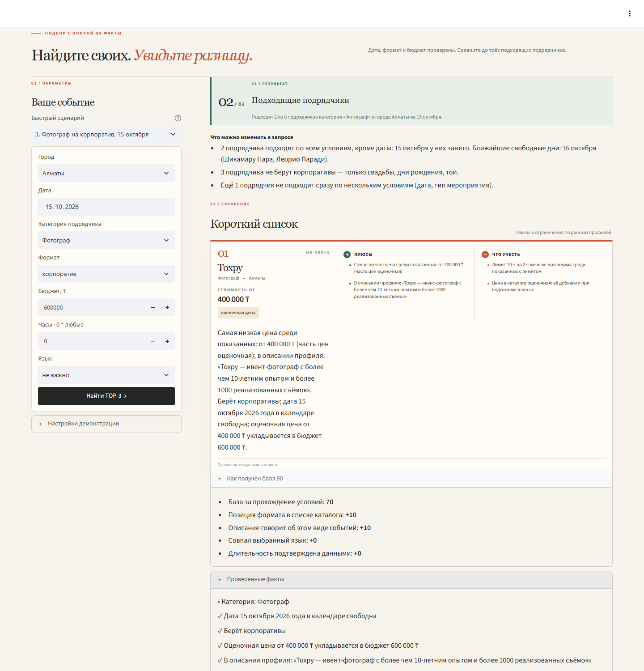Increase the budget with plus button
Image resolution: width=644 pixels, height=671 pixels.
[x=167, y=307]
